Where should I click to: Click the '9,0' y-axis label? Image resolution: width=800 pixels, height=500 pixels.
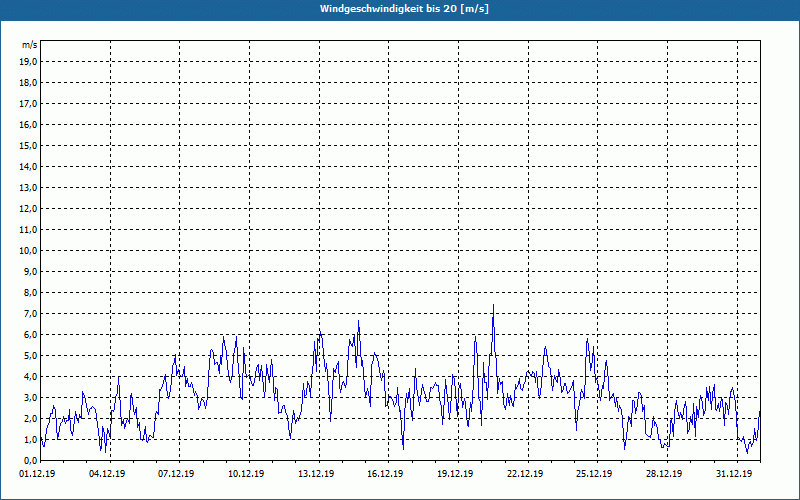[30, 271]
